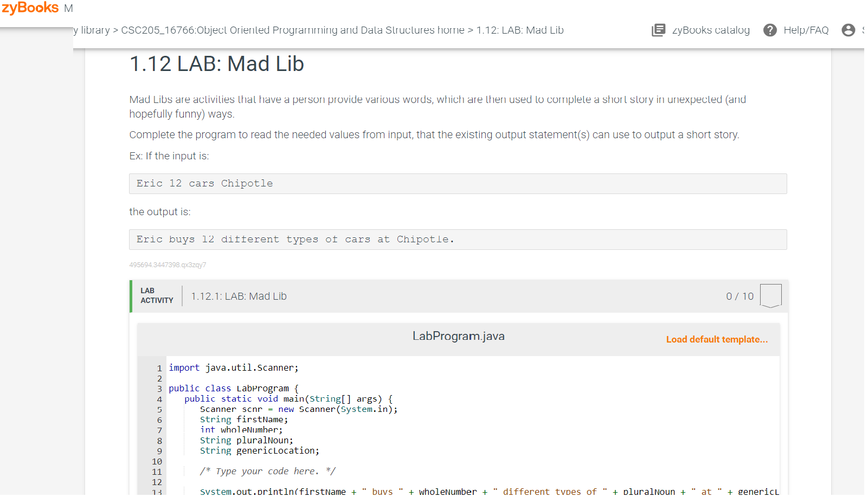Click the 1.12: LAB: Mad Lib breadcrumb
This screenshot has height=497, width=868.
click(520, 30)
